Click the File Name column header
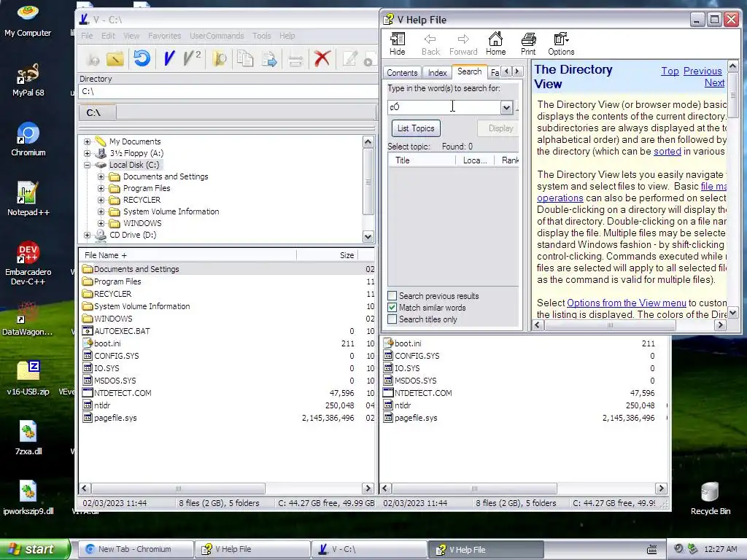The height and width of the screenshot is (560, 747). pos(187,255)
